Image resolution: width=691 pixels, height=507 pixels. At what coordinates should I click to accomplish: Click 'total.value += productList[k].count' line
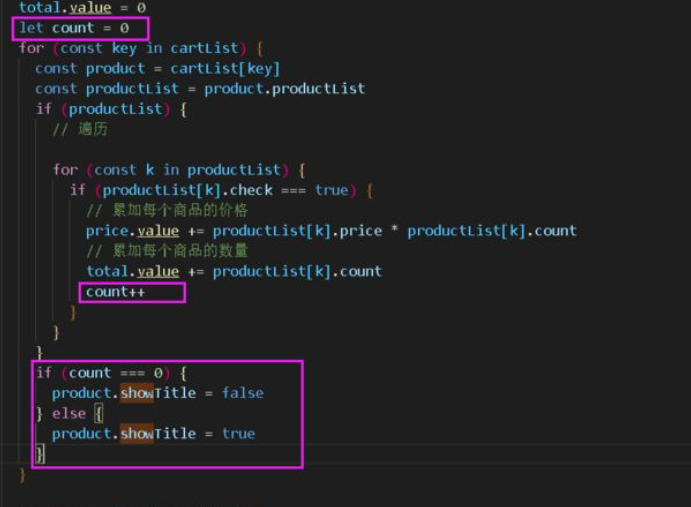(234, 271)
